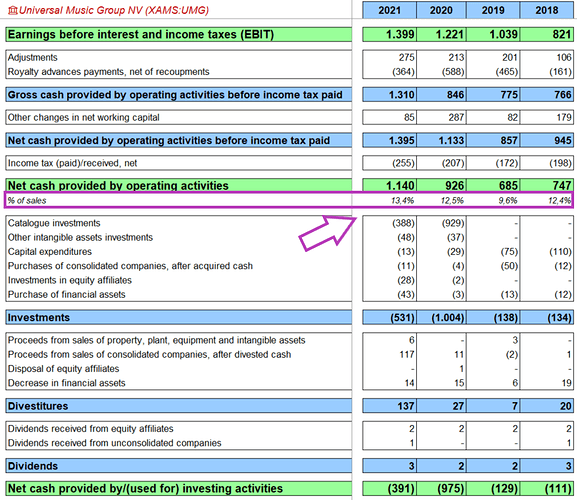The image size is (577, 500).
Task: Open the Universal Music Group NV (XAMS:UMG) title
Action: click(114, 10)
